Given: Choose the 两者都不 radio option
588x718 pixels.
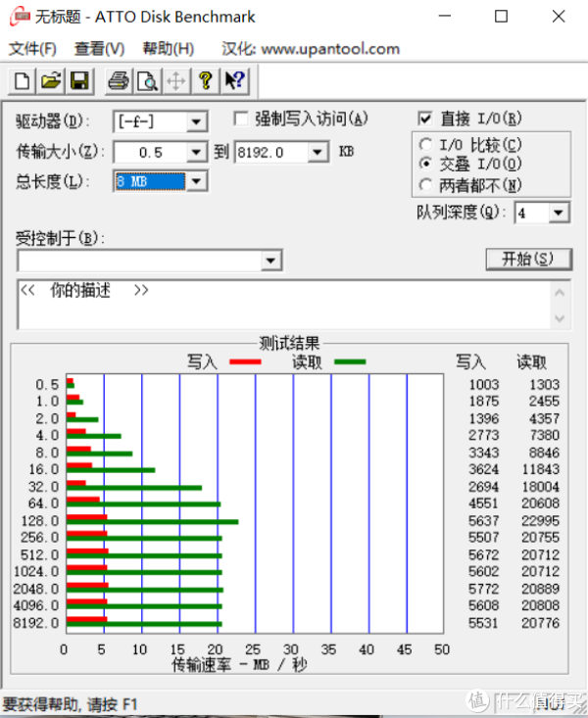Looking at the screenshot, I should pyautogui.click(x=425, y=185).
